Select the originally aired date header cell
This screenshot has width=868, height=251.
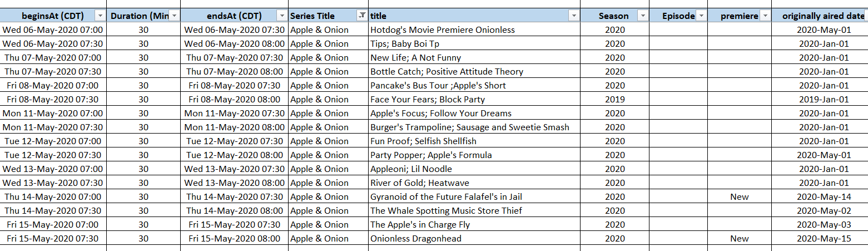coord(820,16)
